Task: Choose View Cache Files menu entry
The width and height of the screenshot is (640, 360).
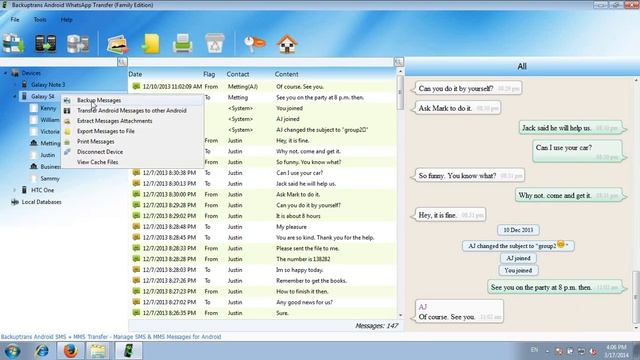Action: (x=132, y=162)
